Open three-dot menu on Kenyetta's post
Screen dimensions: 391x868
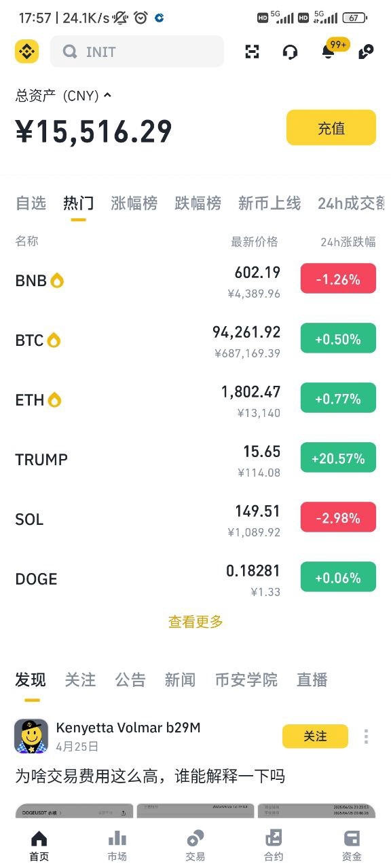(x=366, y=736)
